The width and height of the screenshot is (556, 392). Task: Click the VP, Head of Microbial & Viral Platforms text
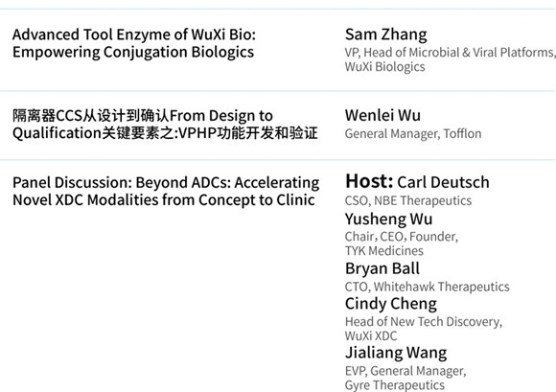[450, 53]
